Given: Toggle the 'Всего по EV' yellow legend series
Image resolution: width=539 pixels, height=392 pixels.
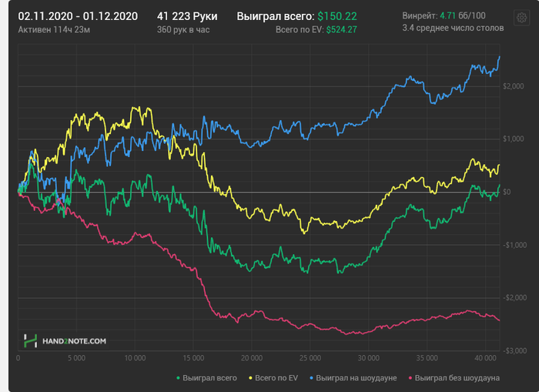Looking at the screenshot, I should pyautogui.click(x=273, y=378).
